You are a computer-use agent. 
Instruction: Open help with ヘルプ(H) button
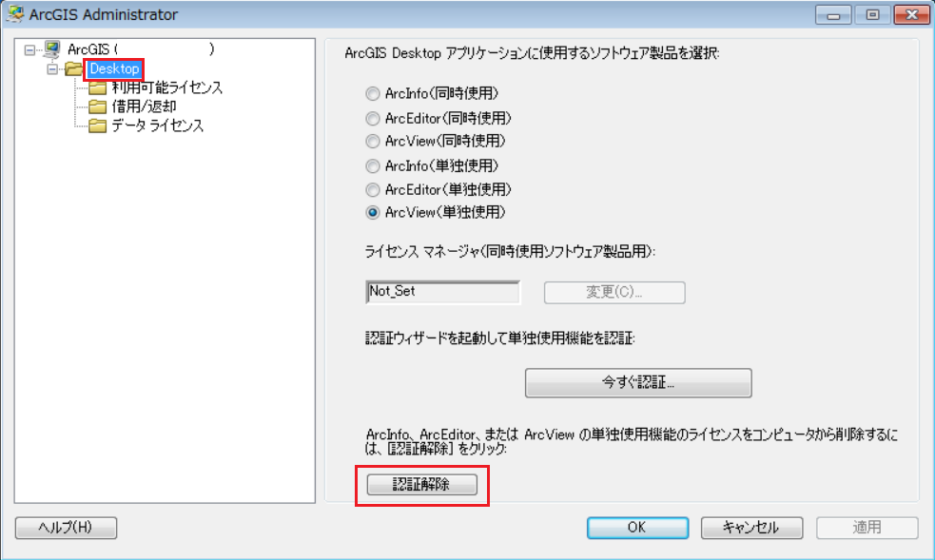tap(66, 528)
